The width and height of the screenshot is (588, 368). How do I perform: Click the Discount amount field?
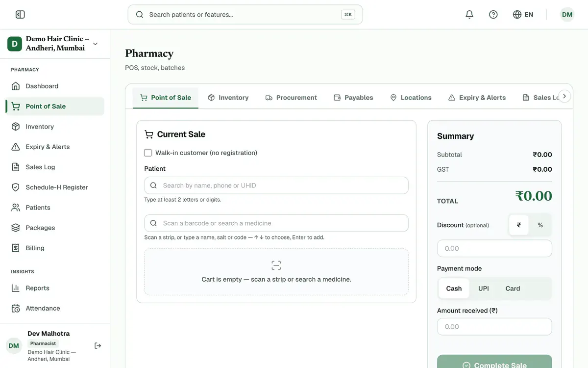[494, 248]
